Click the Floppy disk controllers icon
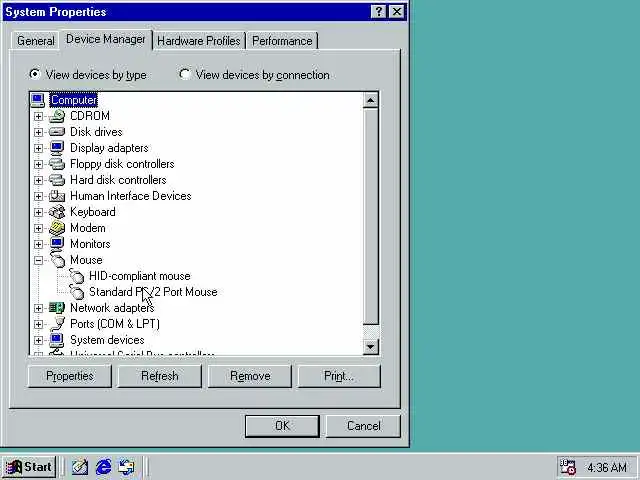 (x=57, y=164)
